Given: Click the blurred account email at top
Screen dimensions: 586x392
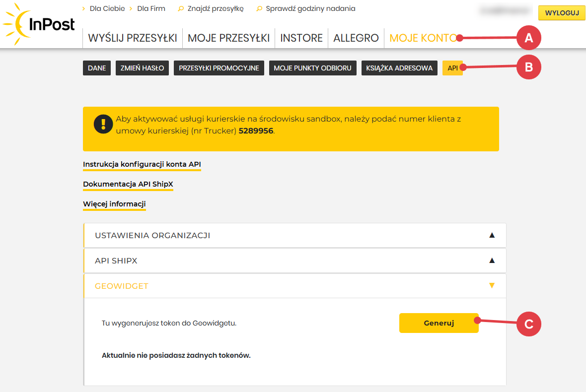Looking at the screenshot, I should coord(505,11).
